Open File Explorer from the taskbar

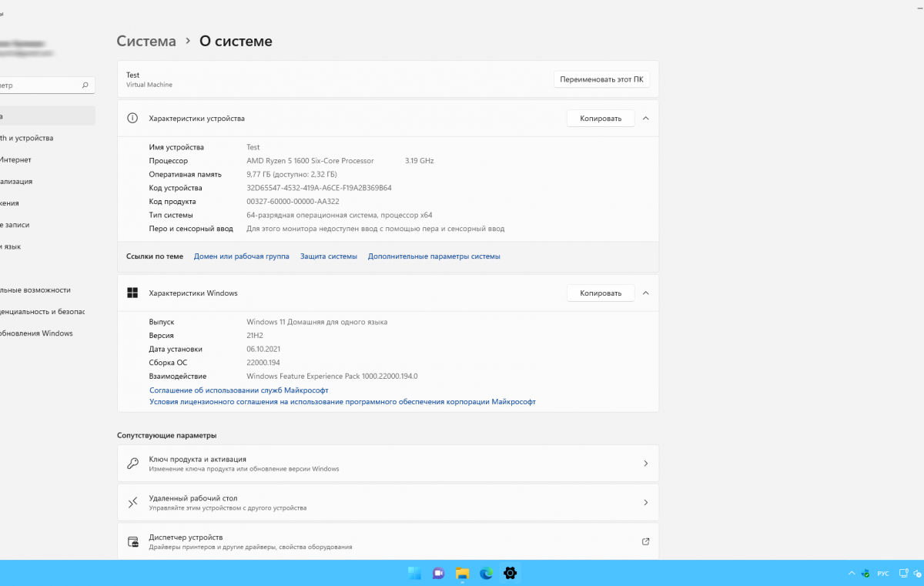[x=462, y=573]
